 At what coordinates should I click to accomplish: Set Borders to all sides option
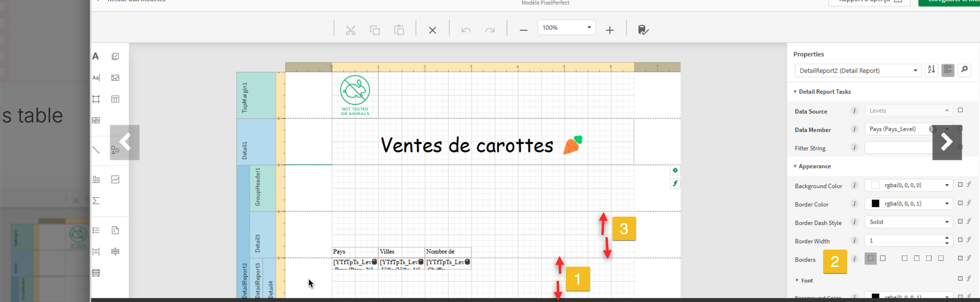883,259
